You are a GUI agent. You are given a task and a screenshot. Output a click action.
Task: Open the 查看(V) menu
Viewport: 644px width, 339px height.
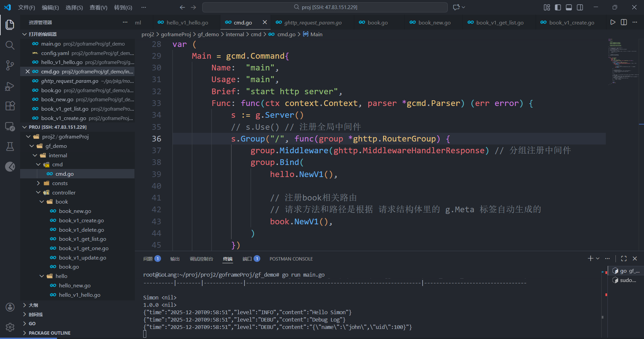(x=98, y=7)
